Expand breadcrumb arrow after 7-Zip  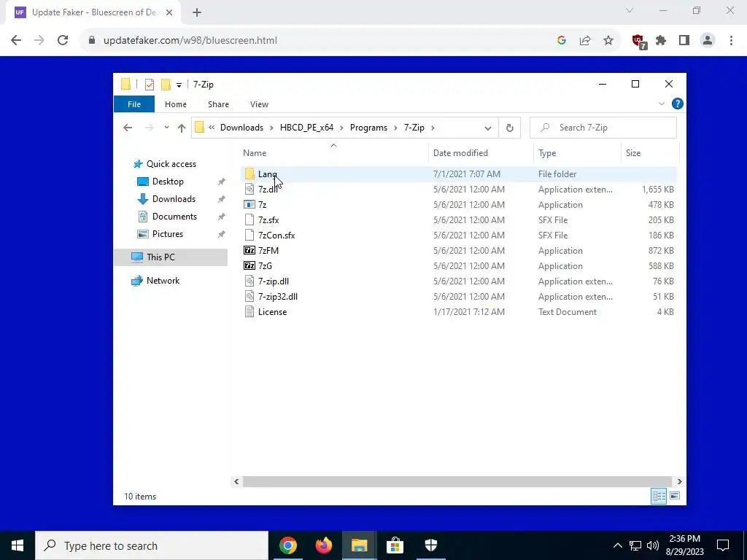click(x=433, y=128)
